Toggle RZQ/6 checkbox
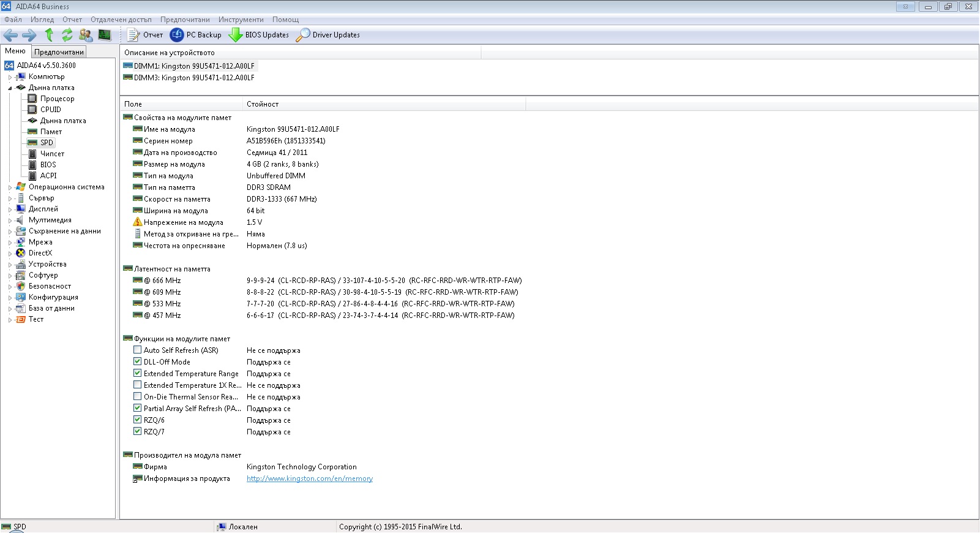980x533 pixels. click(x=137, y=420)
